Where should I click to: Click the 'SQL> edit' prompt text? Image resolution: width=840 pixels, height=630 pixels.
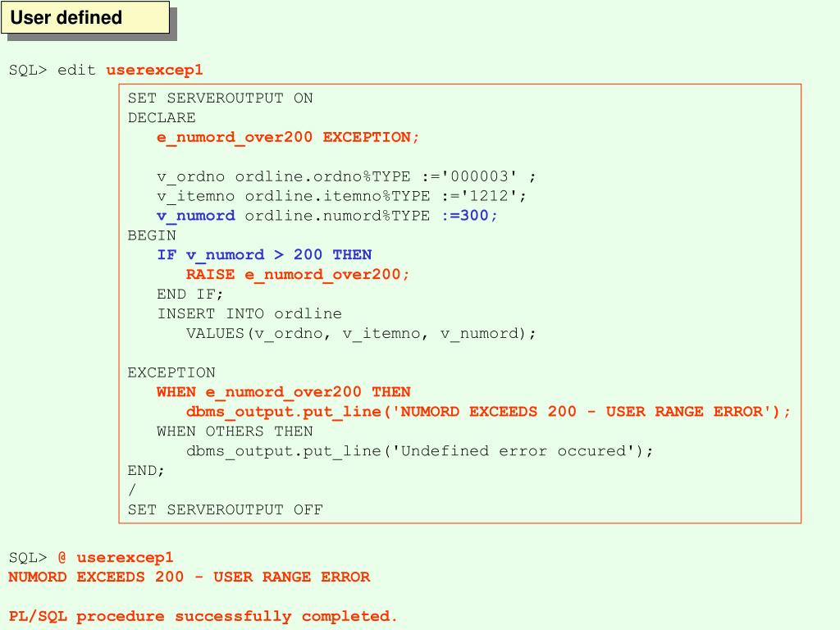pyautogui.click(x=52, y=71)
